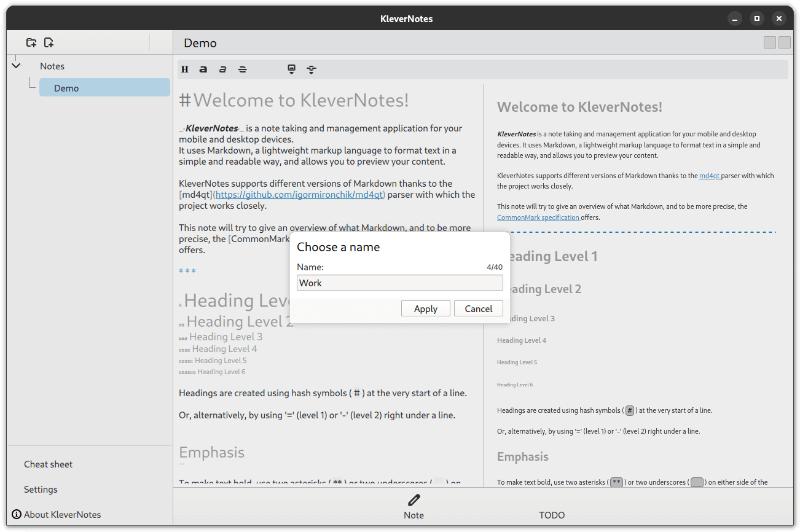The height and width of the screenshot is (532, 800).
Task: Click the info icon beside About KleverNotes
Action: [17, 514]
